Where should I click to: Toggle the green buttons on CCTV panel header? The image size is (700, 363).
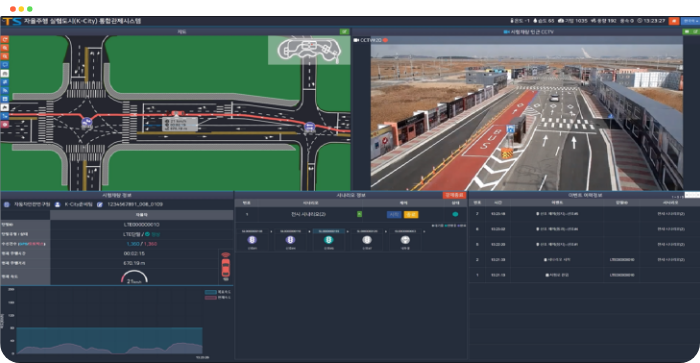[691, 32]
